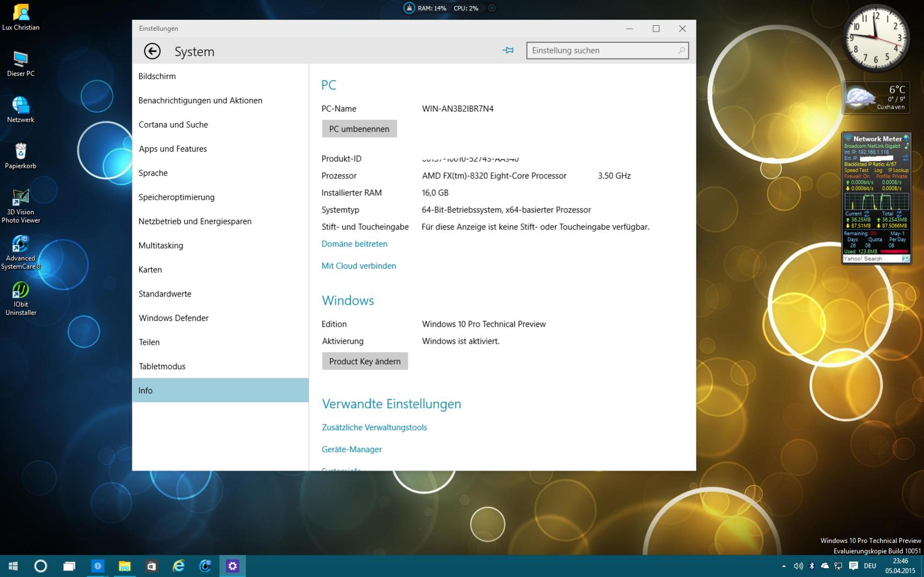The width and height of the screenshot is (924, 577).
Task: Click the Product Key ändern button
Action: pyautogui.click(x=364, y=361)
